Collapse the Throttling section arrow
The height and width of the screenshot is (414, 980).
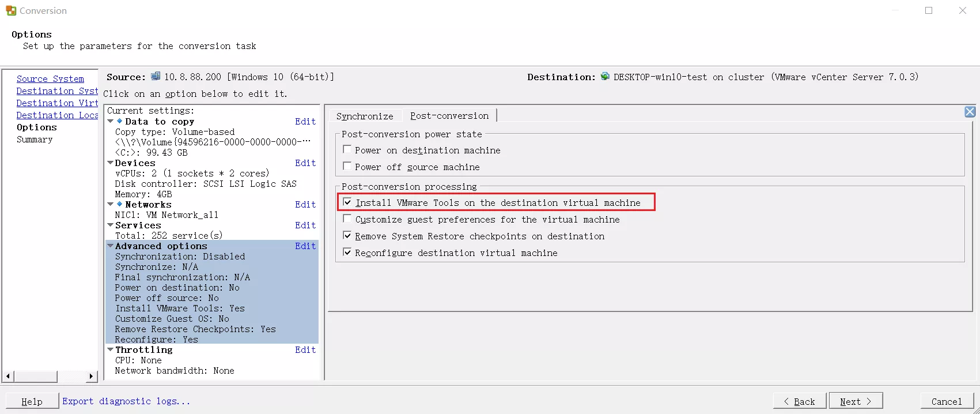111,349
